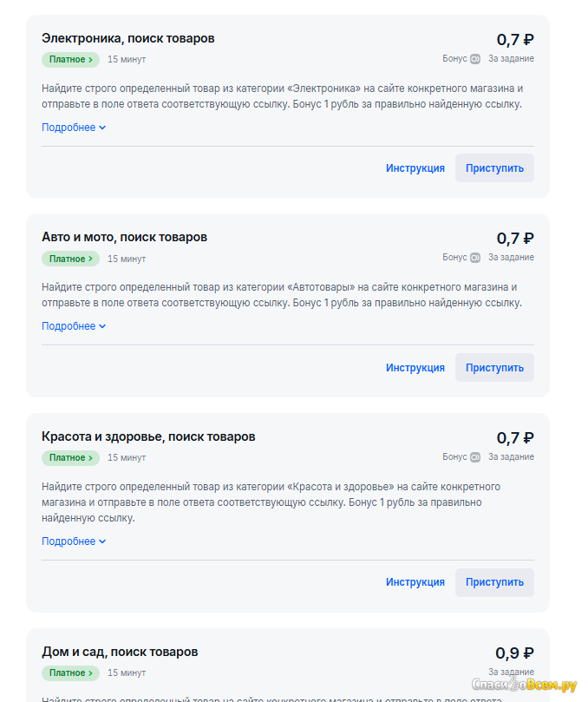The image size is (588, 702).
Task: Open Инструкция for the Красота и здоровье task
Action: (x=415, y=582)
